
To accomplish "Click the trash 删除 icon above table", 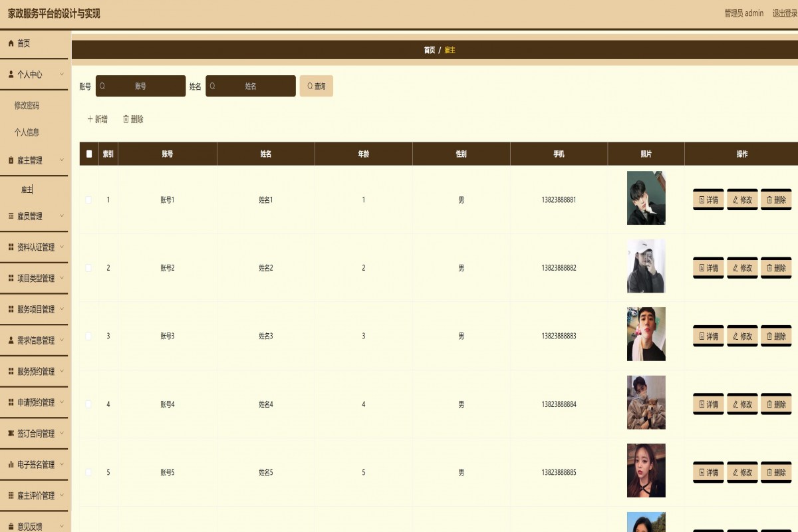I will click(x=126, y=119).
